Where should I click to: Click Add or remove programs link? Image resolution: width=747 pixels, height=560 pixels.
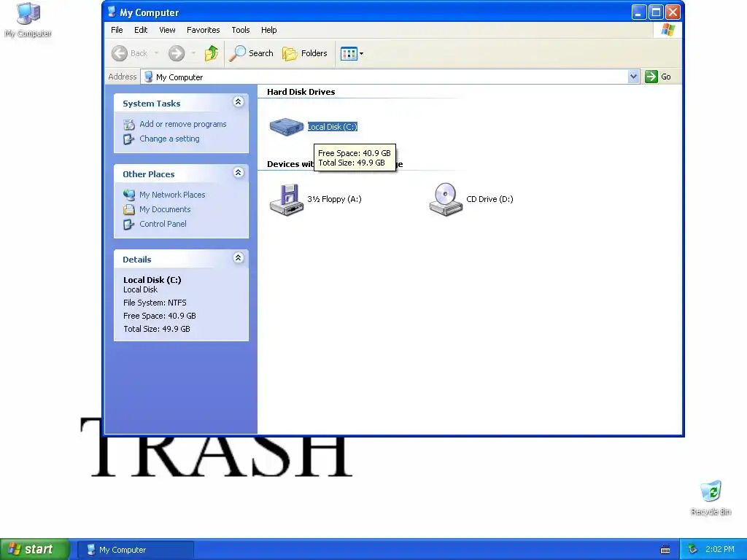click(183, 124)
